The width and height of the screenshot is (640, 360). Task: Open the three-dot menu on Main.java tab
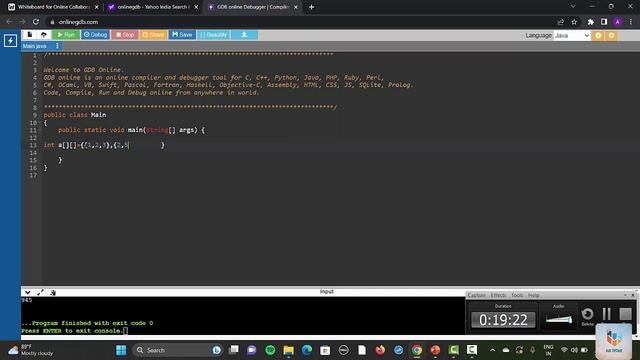tap(57, 46)
